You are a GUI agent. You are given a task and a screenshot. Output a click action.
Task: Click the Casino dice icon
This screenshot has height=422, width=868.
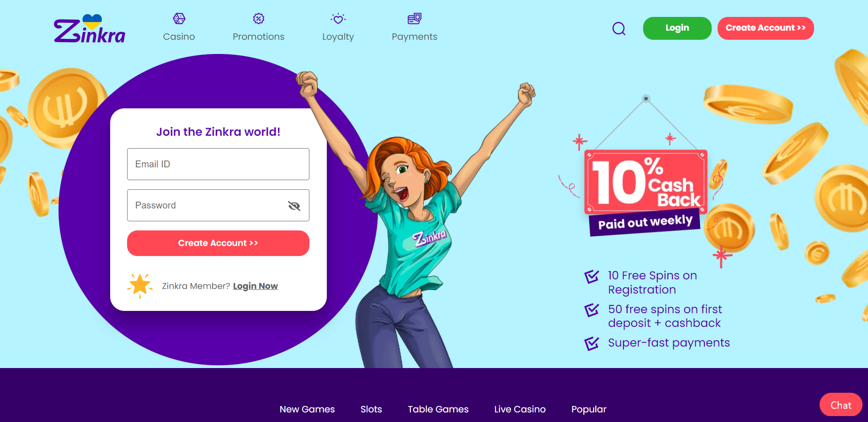(179, 19)
